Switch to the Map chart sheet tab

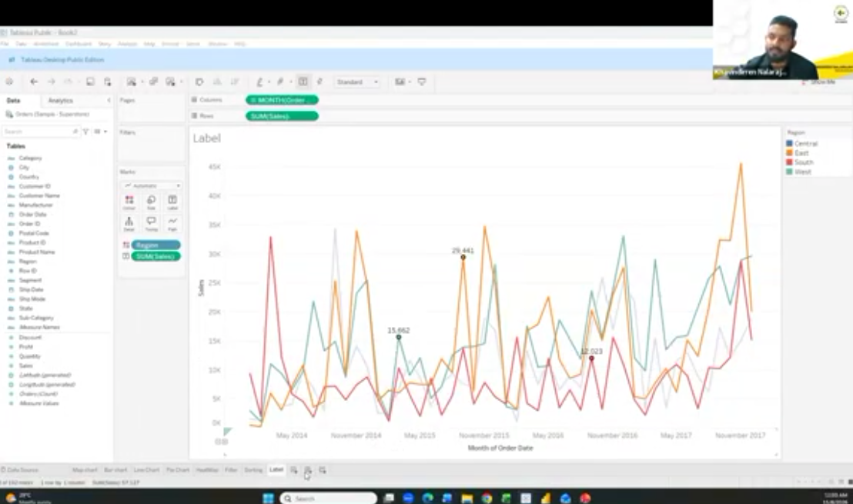pyautogui.click(x=85, y=469)
